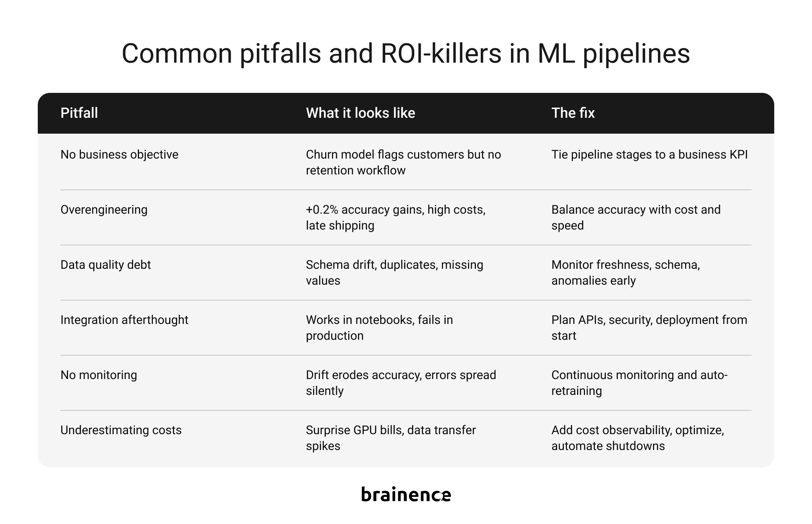Click the Balance accuracy with cost text

pos(636,217)
